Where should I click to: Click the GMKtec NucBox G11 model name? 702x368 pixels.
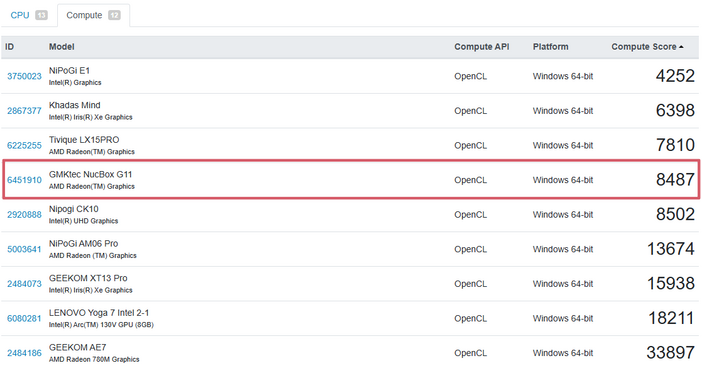pyautogui.click(x=90, y=174)
